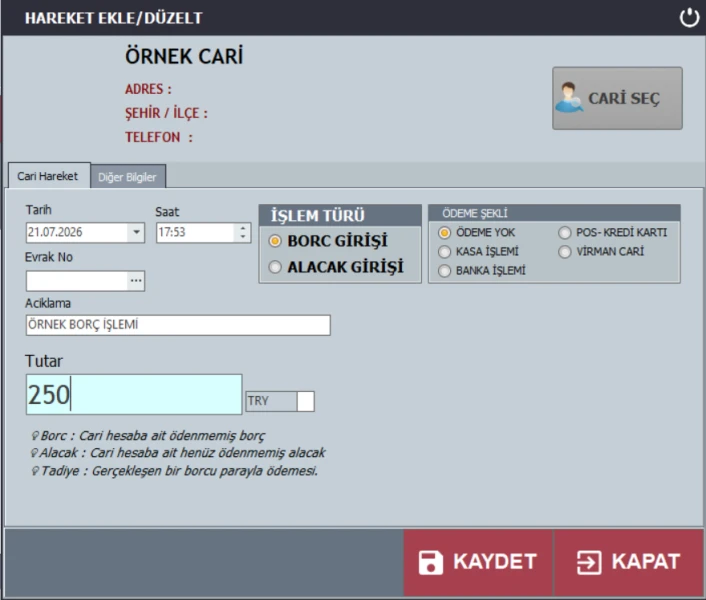Open the Tarih date dropdown arrow

coord(136,232)
